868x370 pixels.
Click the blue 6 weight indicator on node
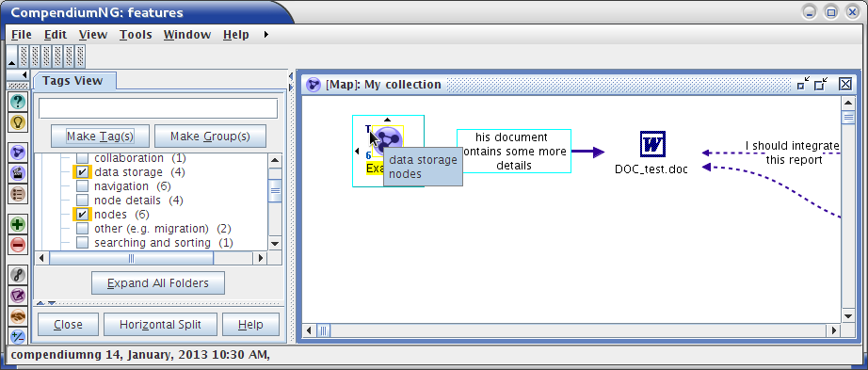pyautogui.click(x=368, y=155)
